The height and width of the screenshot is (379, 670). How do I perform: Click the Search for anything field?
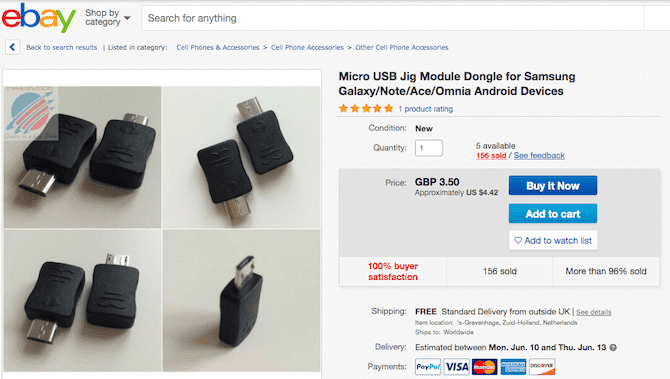pyautogui.click(x=392, y=18)
